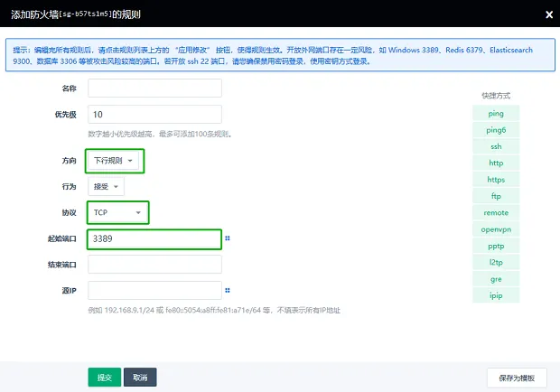Select the http shortcut preset
The height and width of the screenshot is (392, 560).
[496, 163]
